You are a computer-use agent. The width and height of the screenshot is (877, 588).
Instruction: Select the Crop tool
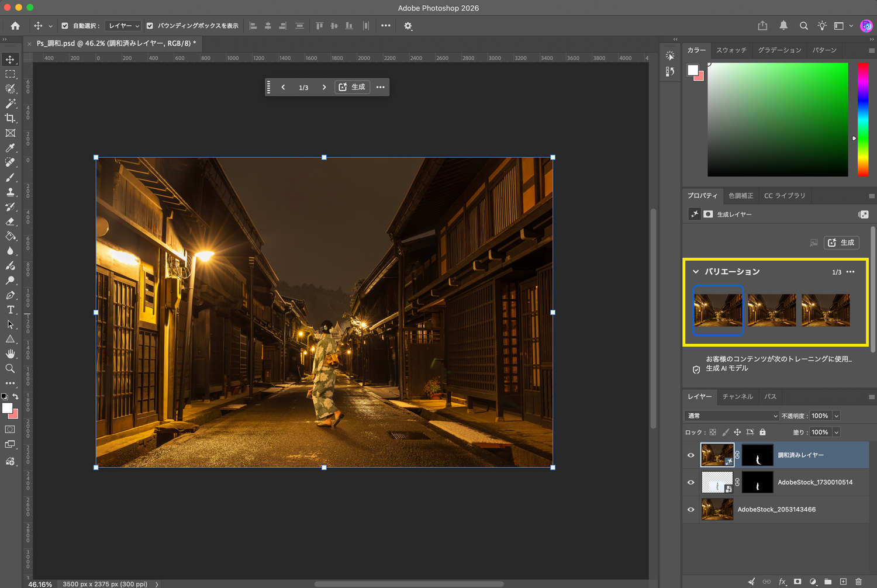click(x=11, y=118)
